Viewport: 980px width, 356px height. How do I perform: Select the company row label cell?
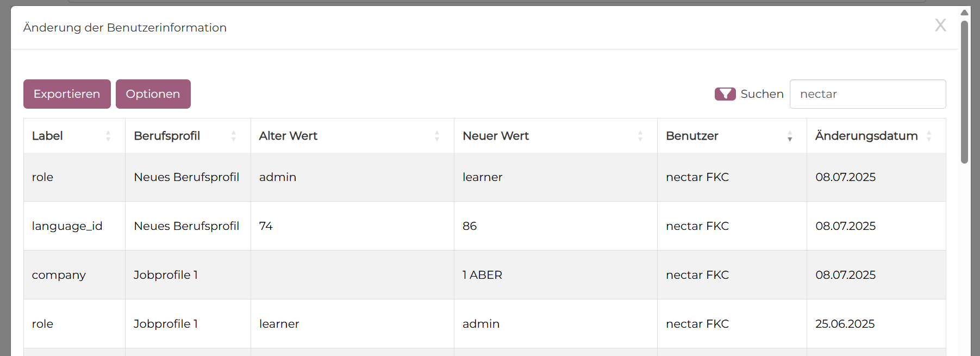click(59, 275)
